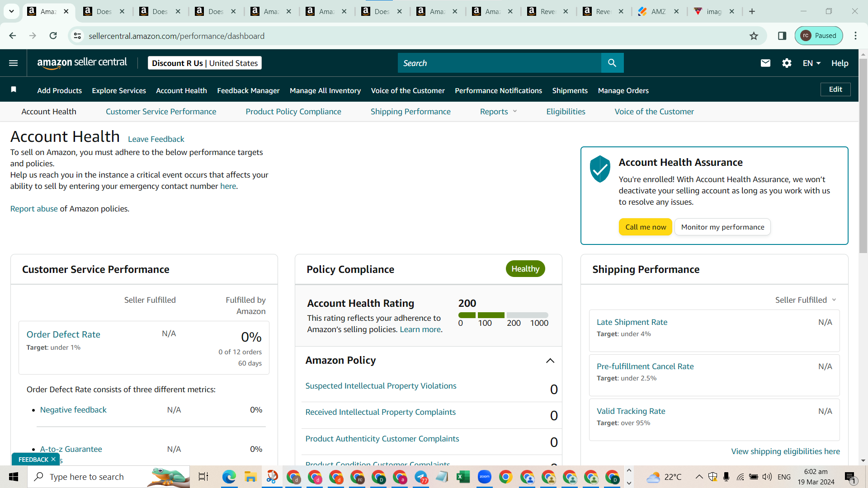The width and height of the screenshot is (868, 488).
Task: Open Chrome three-dot menu
Action: tap(855, 36)
